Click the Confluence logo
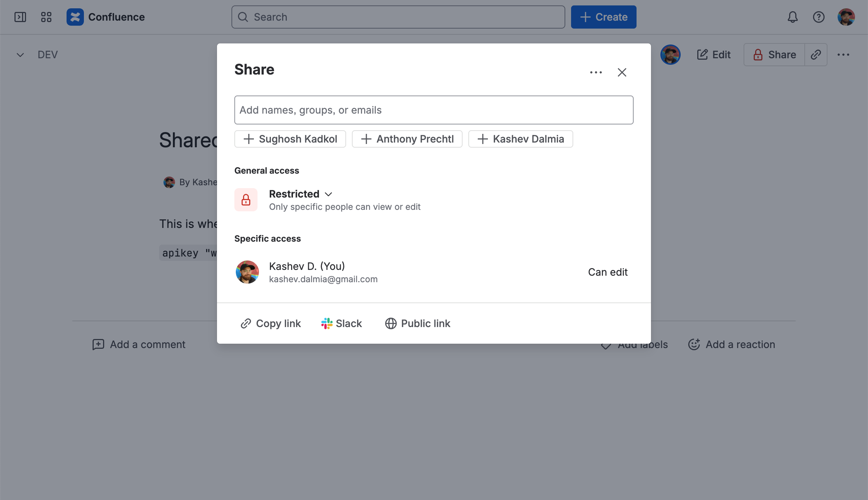The width and height of the screenshot is (868, 500). click(75, 17)
